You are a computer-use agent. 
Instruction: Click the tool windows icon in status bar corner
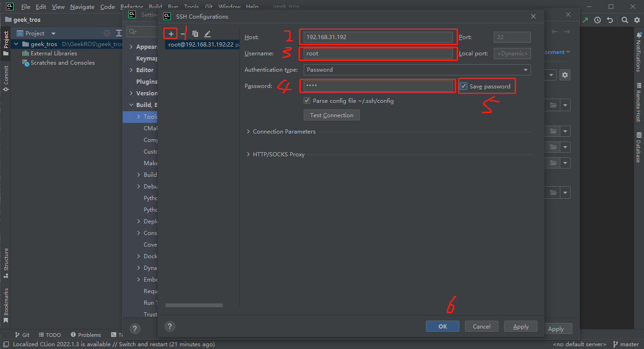click(6, 344)
